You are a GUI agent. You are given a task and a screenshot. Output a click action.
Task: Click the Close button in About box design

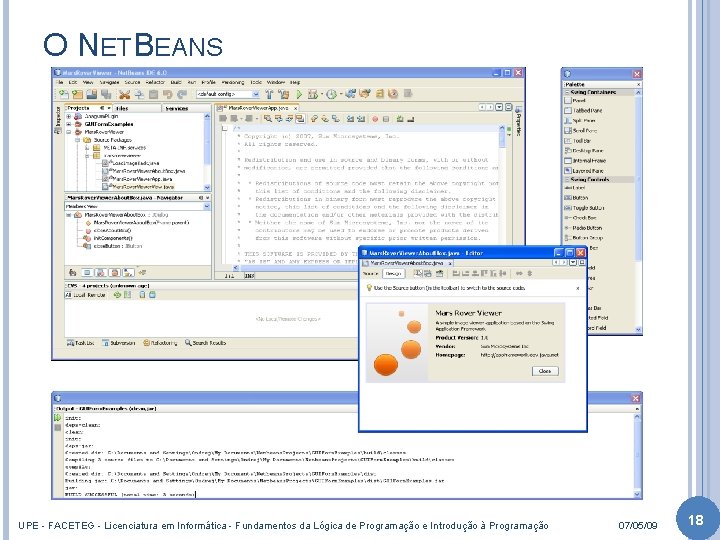(x=545, y=371)
